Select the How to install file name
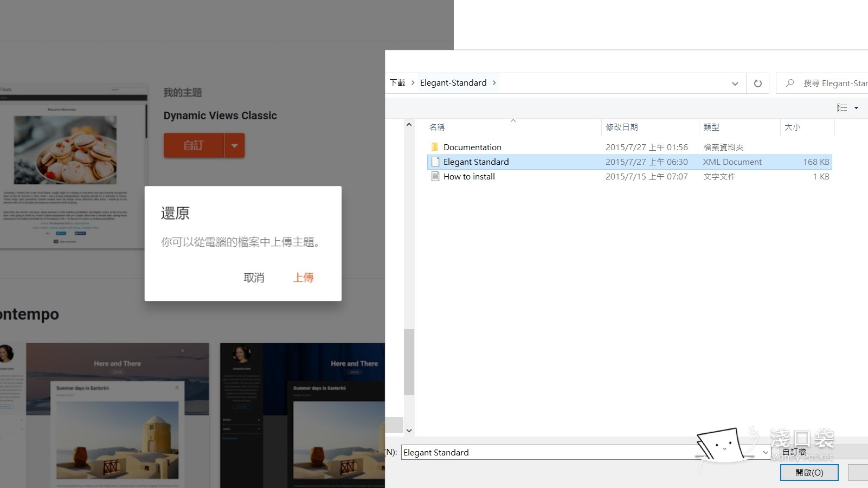Image resolution: width=868 pixels, height=488 pixels. [469, 176]
